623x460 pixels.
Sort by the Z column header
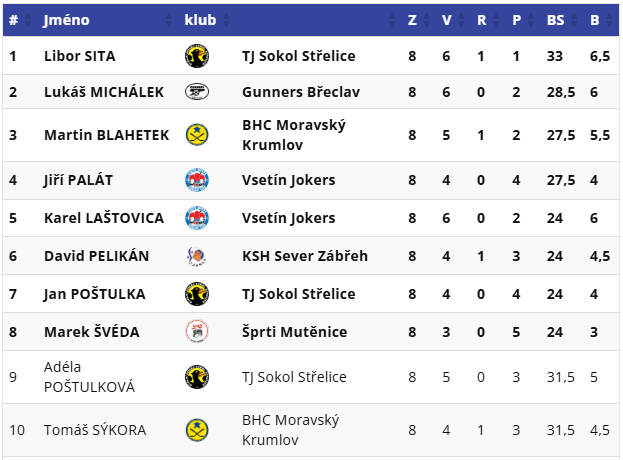(x=412, y=19)
